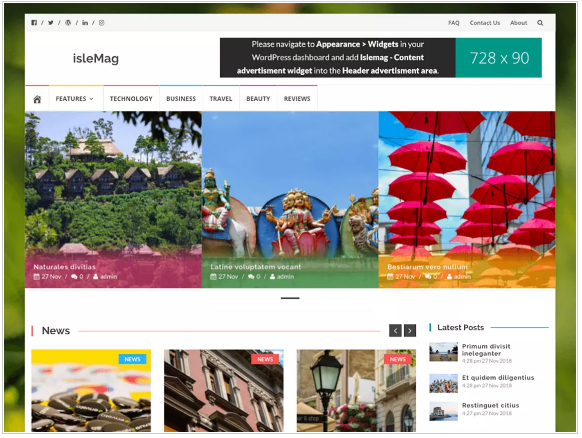The width and height of the screenshot is (582, 438).
Task: Open the LinkedIn social icon
Action: [x=85, y=23]
